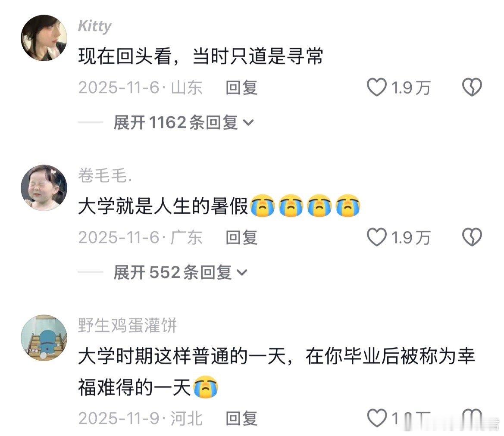
Task: Open Kitty's profile avatar
Action: [x=44, y=37]
